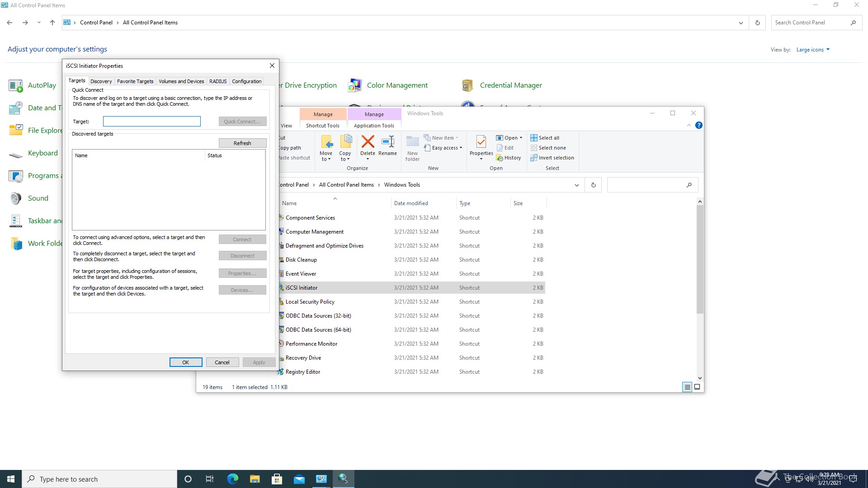Open Color Management control panel icon

coord(355,85)
